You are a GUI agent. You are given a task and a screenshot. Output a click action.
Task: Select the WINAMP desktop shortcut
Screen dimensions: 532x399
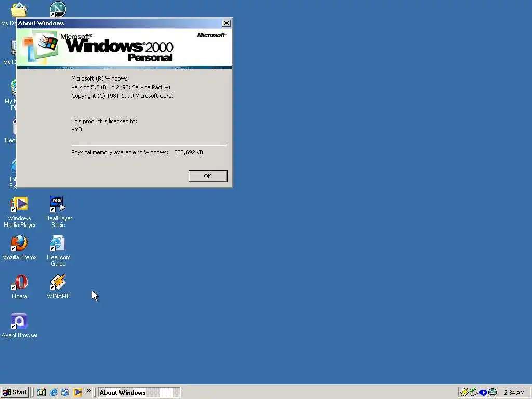point(58,287)
